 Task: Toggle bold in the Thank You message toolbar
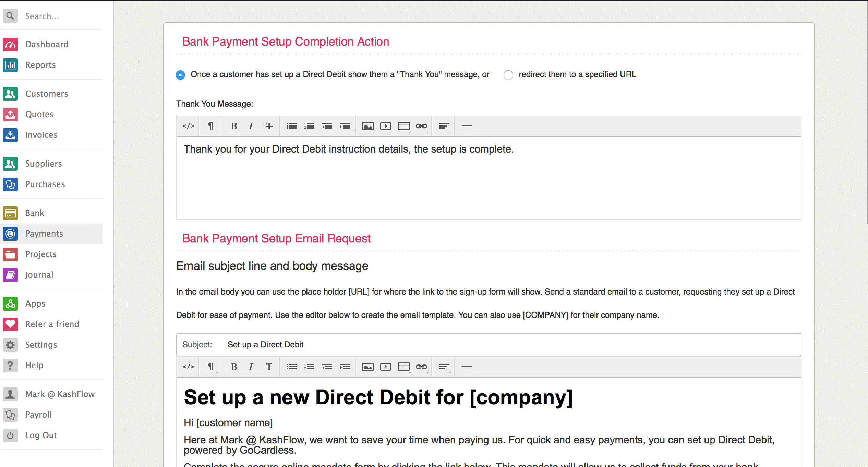click(x=234, y=126)
